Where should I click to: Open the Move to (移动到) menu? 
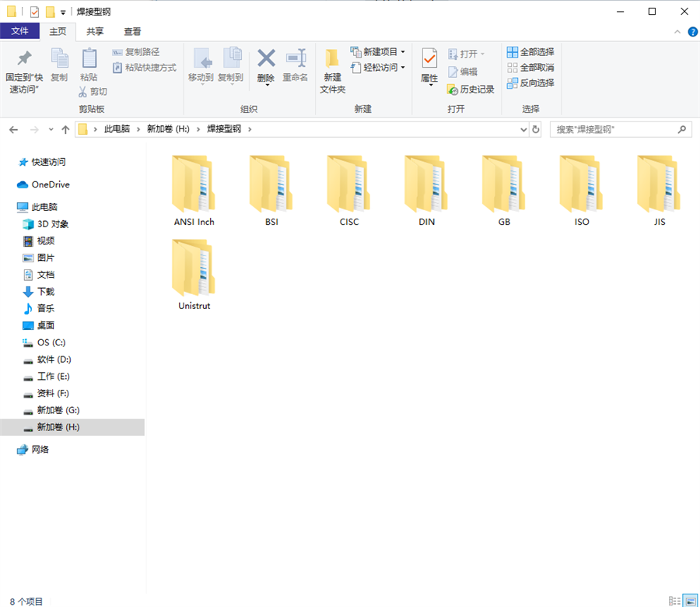(201, 65)
